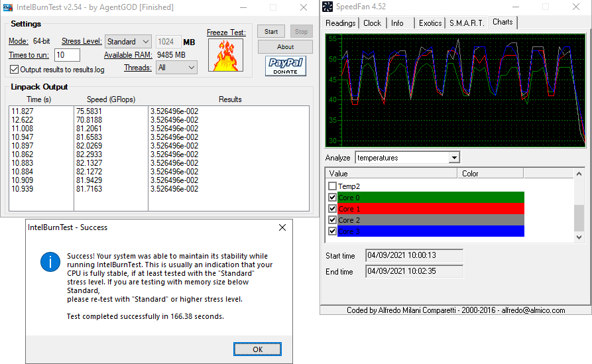Switch to the S.M.A.R.T. tab
The image size is (592, 364).
pyautogui.click(x=467, y=23)
